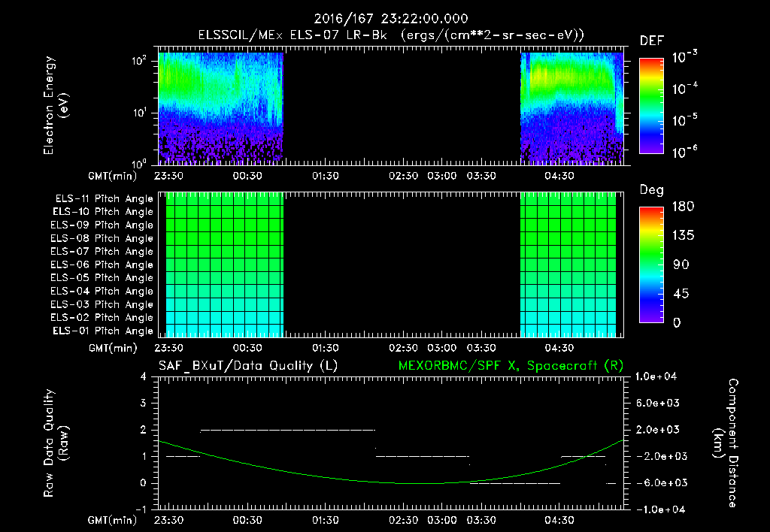Click the 2.0e+03 right-axis value
The height and width of the screenshot is (532, 770).
tap(658, 430)
